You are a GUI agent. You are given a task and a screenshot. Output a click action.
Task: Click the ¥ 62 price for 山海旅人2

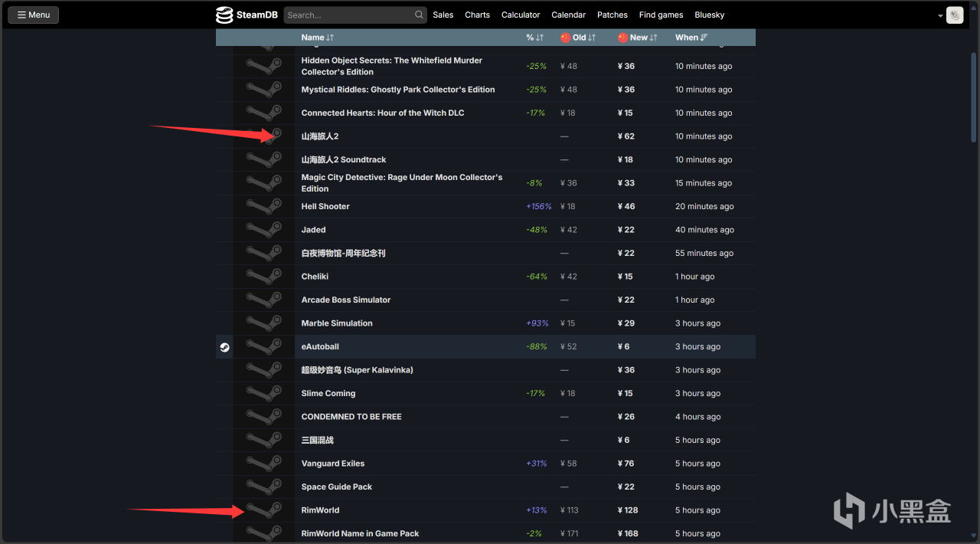[626, 136]
